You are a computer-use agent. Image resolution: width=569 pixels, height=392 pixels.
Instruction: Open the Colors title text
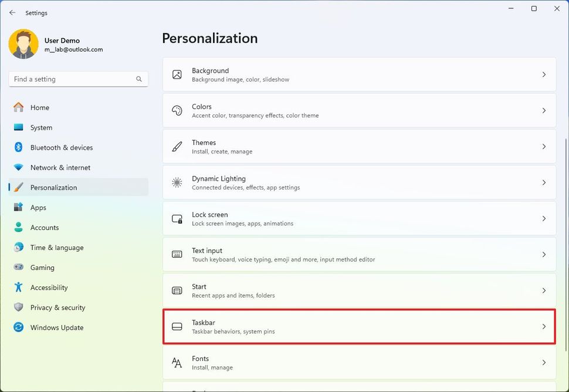202,106
